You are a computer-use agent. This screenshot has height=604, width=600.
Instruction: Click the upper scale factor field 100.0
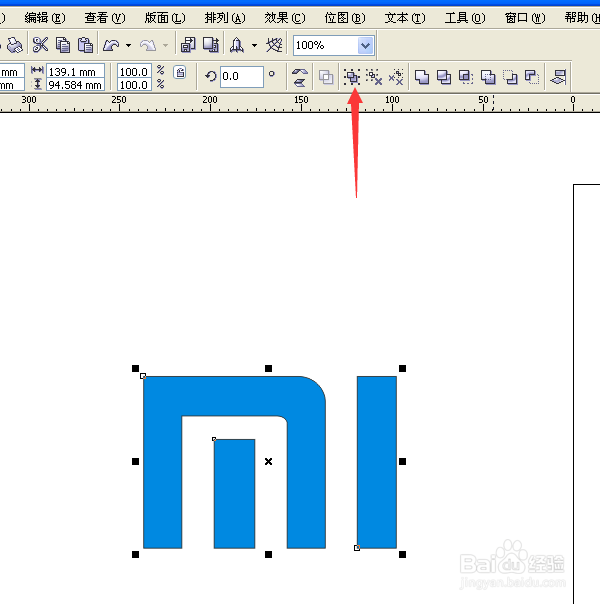pyautogui.click(x=134, y=72)
